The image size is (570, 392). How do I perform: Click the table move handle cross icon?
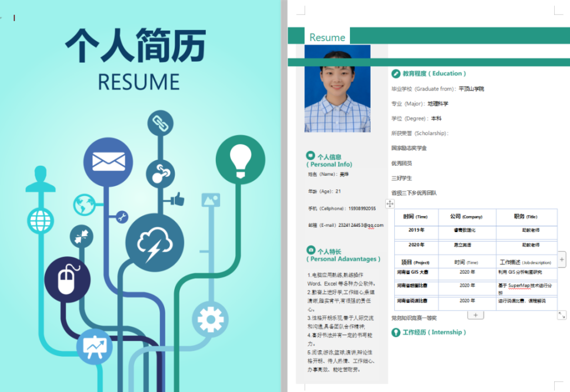pos(389,203)
